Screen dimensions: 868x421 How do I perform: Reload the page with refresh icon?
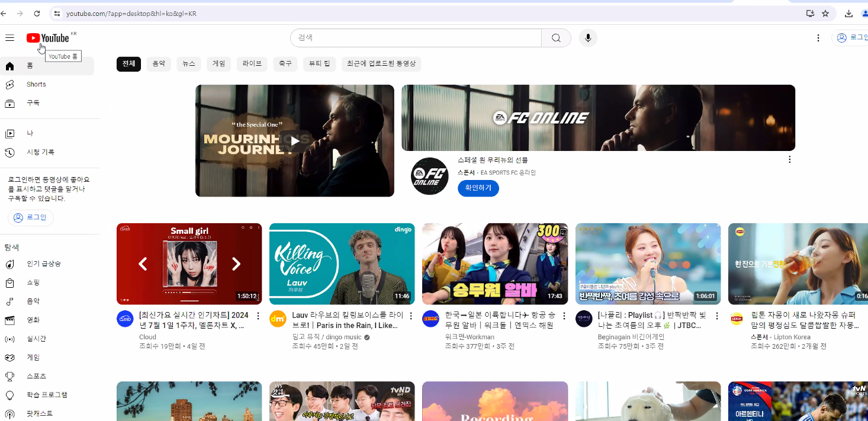pyautogui.click(x=37, y=13)
